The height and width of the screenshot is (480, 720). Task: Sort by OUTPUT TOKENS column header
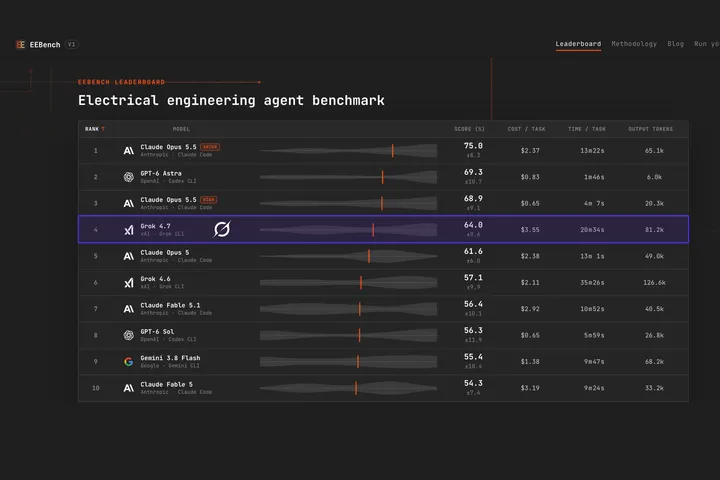(x=650, y=129)
